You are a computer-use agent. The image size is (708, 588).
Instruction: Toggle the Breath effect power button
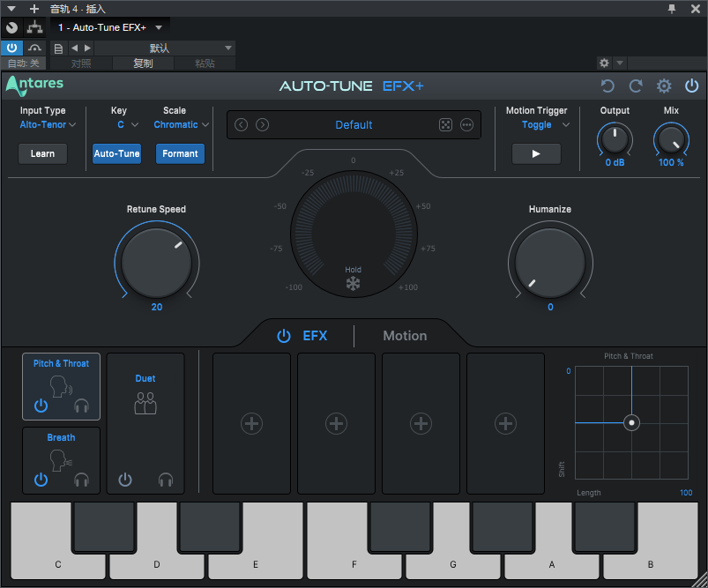pyautogui.click(x=41, y=480)
